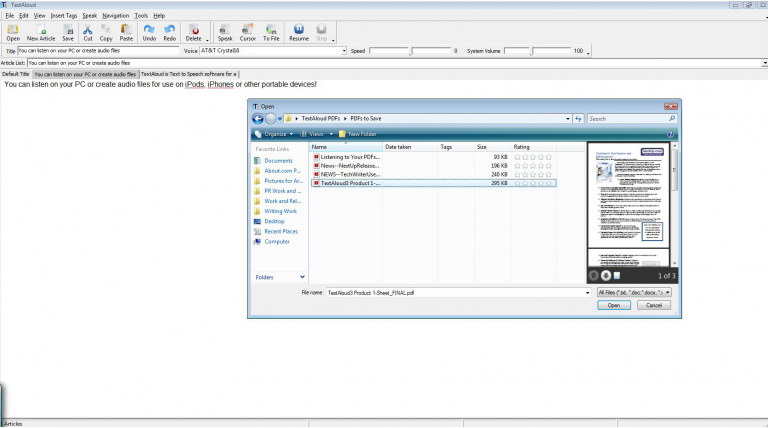Switch to the Default Title tab
The height and width of the screenshot is (428, 768).
[16, 73]
